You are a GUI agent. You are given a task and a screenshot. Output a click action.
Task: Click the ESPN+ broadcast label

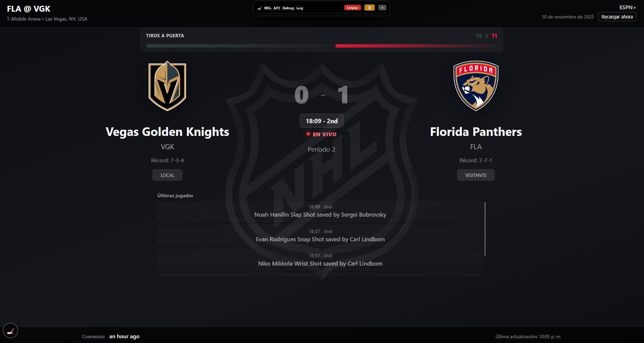coord(628,8)
